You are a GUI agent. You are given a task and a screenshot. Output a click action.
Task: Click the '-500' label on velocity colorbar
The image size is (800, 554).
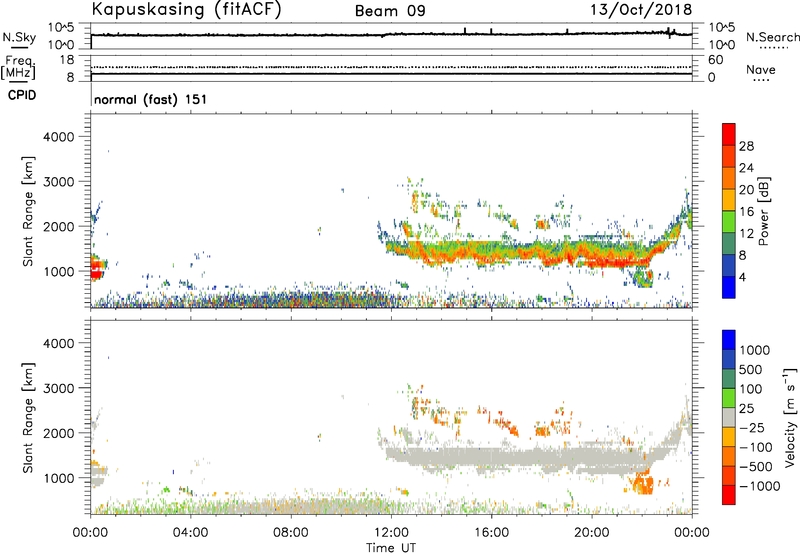coord(756,467)
